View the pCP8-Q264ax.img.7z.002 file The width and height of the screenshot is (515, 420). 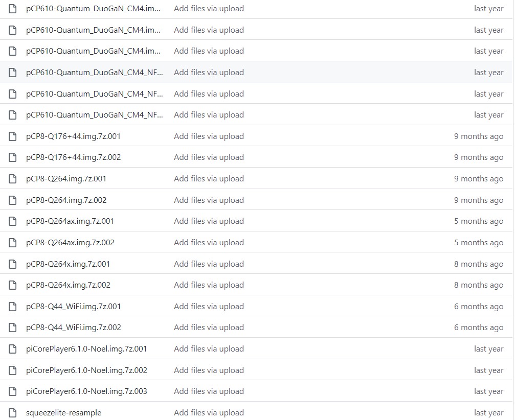point(70,243)
